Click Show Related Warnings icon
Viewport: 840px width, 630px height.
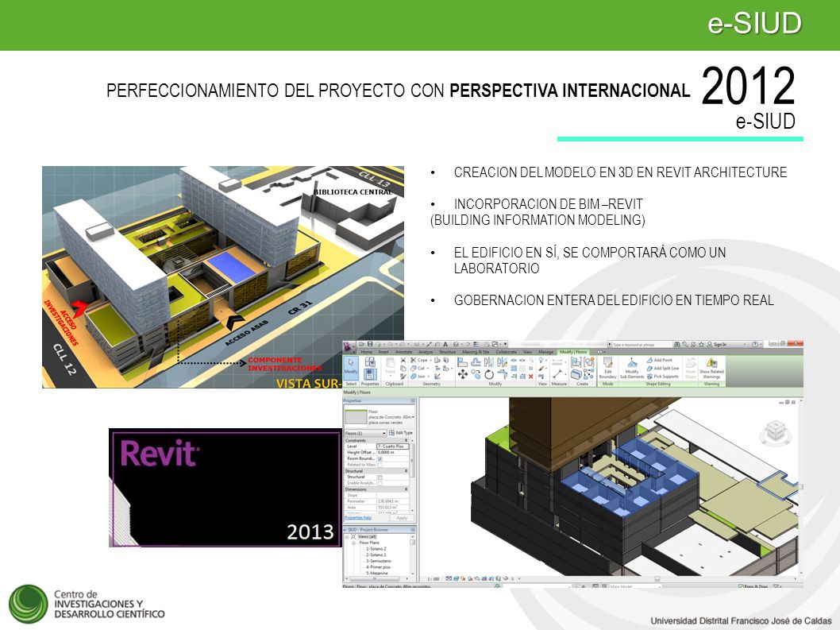712,369
